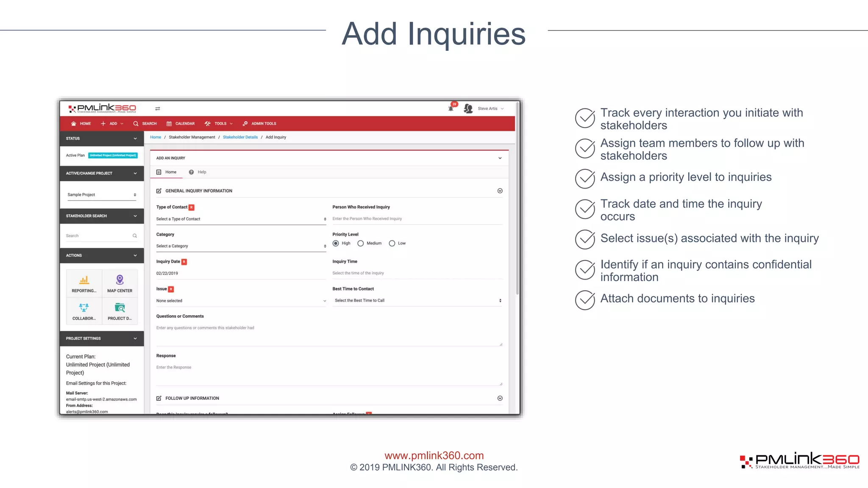Click the Stakeholder Management breadcrumb
Viewport: 868px width, 488px height.
pos(192,137)
